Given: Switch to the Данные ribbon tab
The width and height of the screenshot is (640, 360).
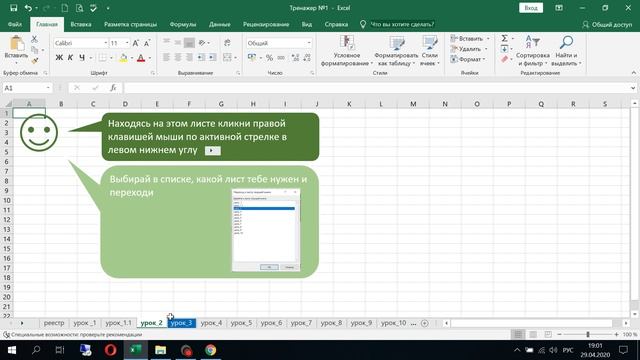Looking at the screenshot, I should pos(220,24).
